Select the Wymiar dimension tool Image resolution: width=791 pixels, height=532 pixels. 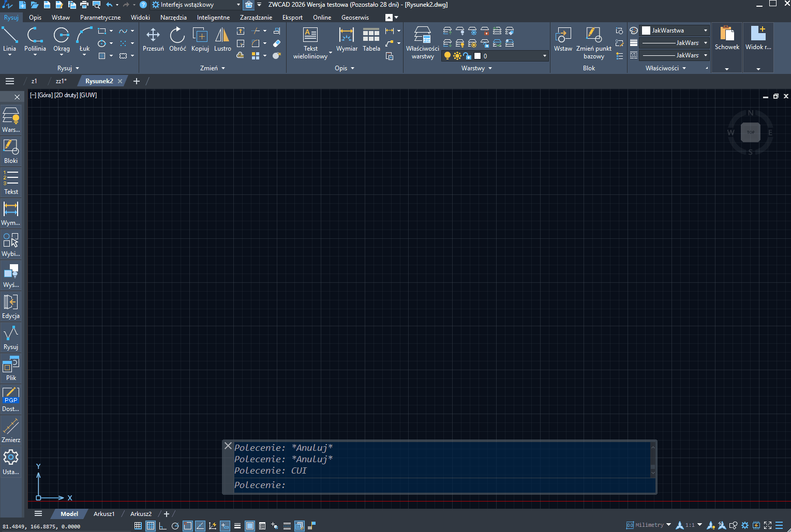347,40
